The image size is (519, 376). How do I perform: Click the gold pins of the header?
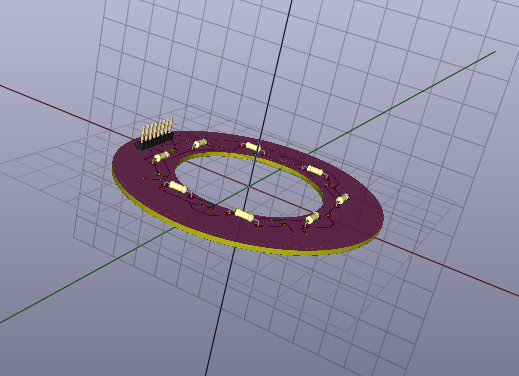coord(158,128)
